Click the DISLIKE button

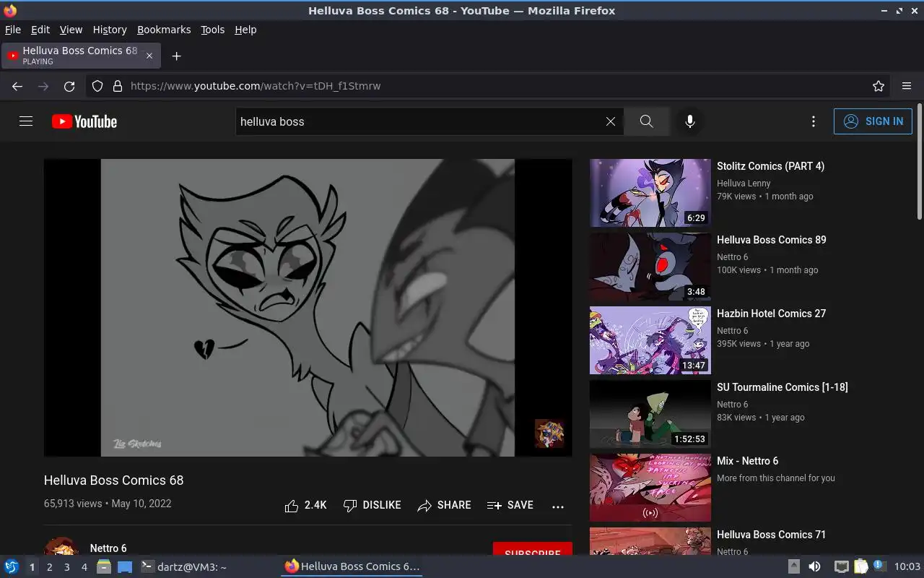[x=372, y=506]
